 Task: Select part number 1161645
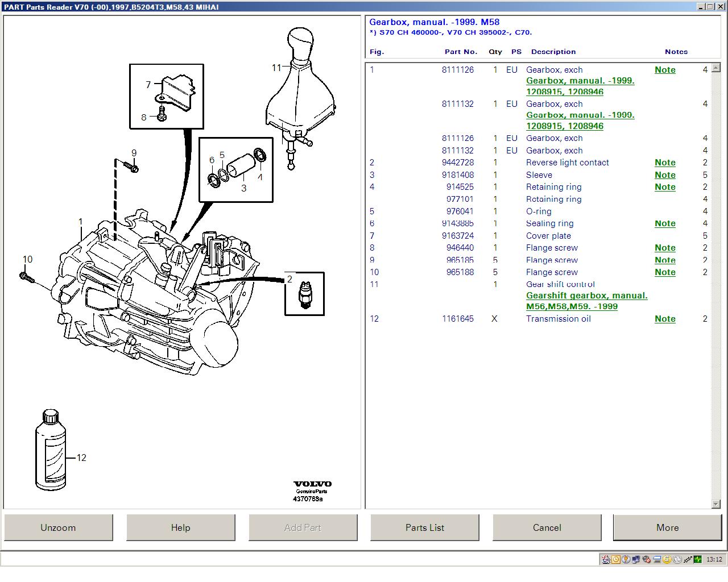click(x=457, y=319)
